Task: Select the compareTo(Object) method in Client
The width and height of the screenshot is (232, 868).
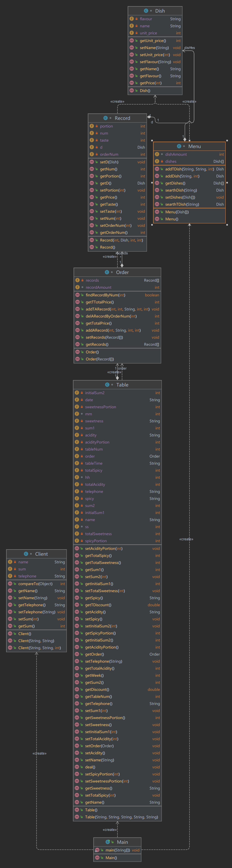Action: (x=35, y=584)
